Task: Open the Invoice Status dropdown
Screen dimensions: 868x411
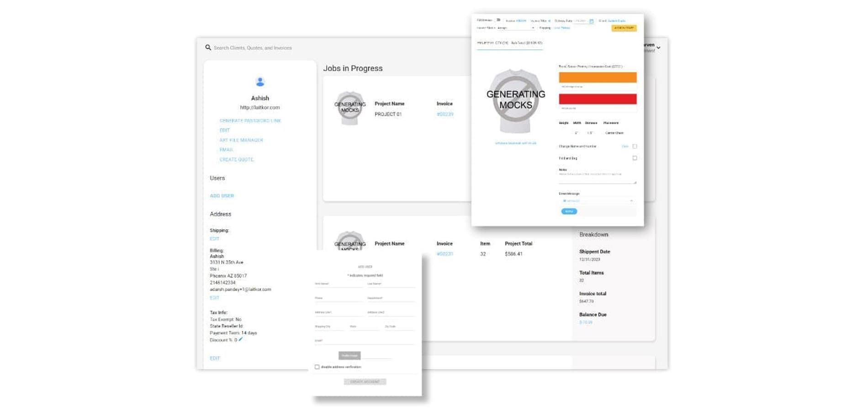Action: click(x=516, y=28)
